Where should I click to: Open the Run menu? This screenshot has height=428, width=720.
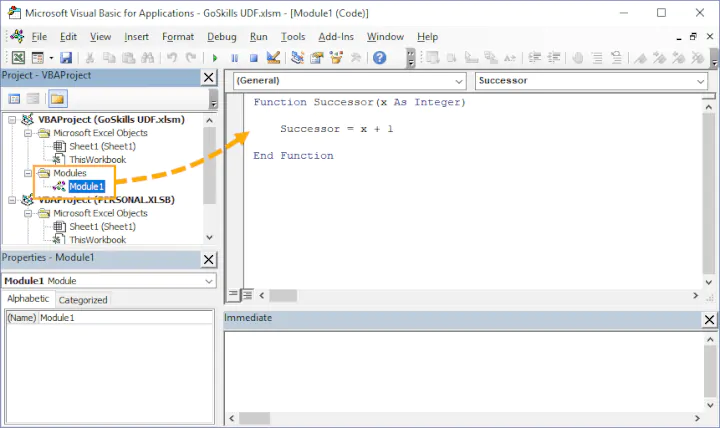[x=259, y=37]
